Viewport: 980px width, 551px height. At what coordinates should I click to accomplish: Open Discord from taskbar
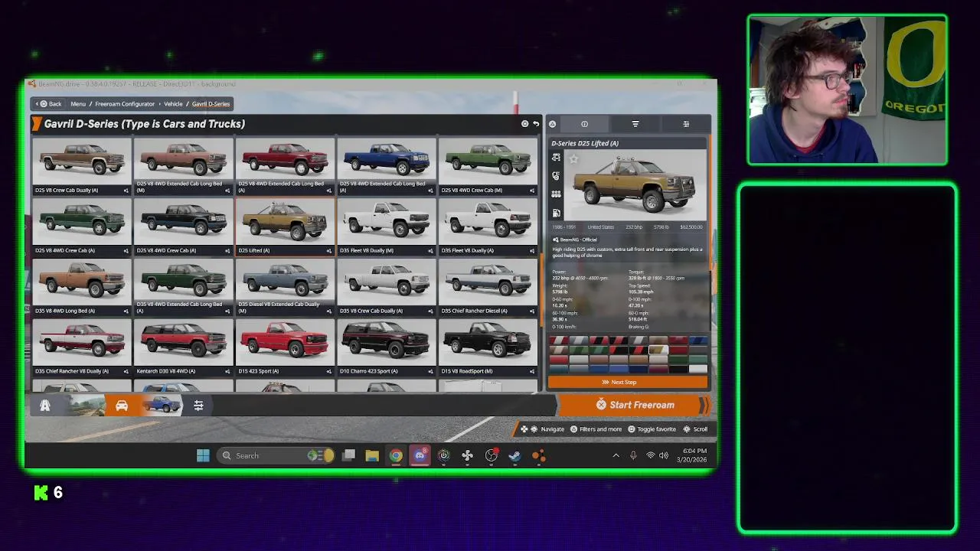420,455
